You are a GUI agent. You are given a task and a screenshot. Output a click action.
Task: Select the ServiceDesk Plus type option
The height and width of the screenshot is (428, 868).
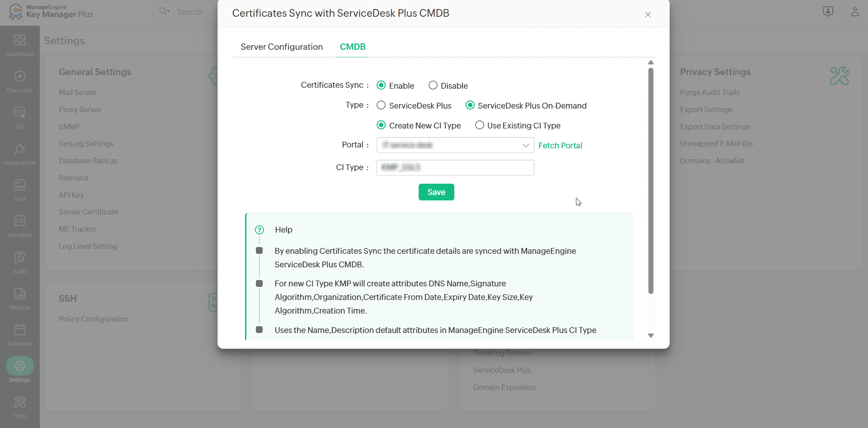[x=381, y=105]
